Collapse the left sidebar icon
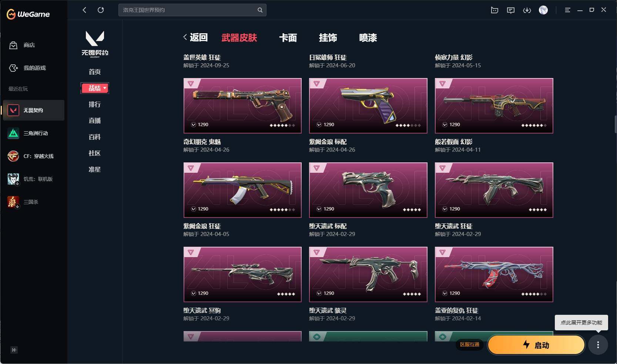 14,350
